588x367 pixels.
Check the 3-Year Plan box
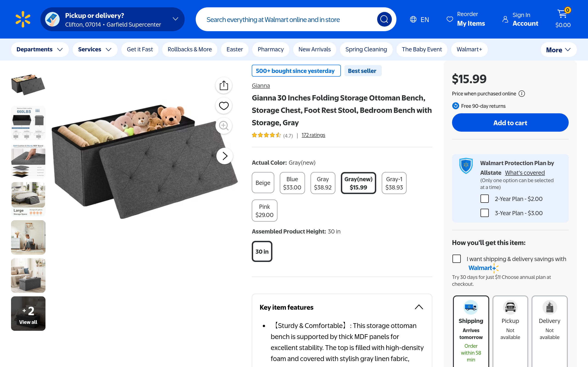click(x=484, y=213)
